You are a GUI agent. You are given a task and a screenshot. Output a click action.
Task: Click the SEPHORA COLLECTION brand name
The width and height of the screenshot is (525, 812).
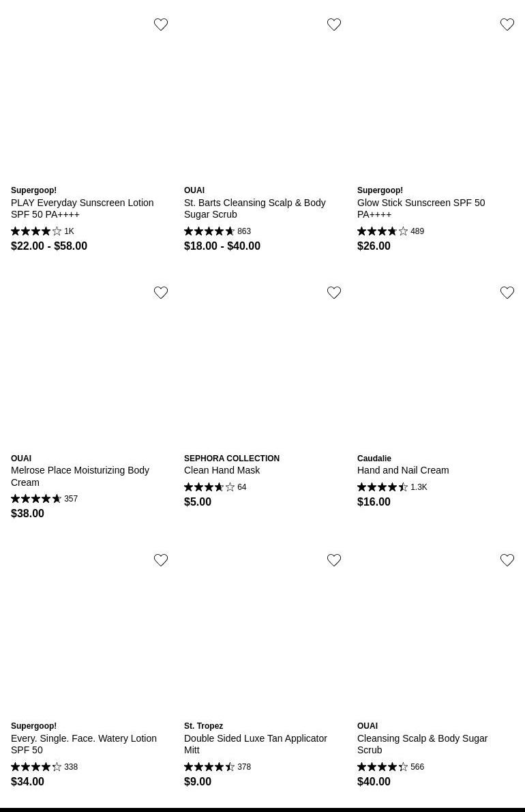232,459
